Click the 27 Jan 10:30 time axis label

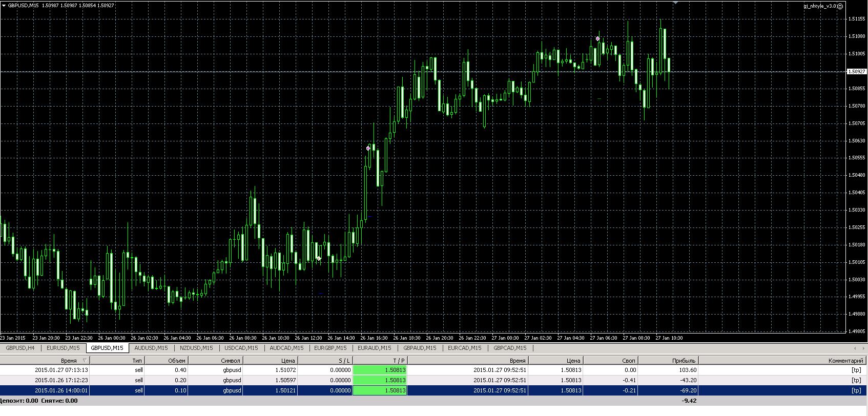point(669,338)
